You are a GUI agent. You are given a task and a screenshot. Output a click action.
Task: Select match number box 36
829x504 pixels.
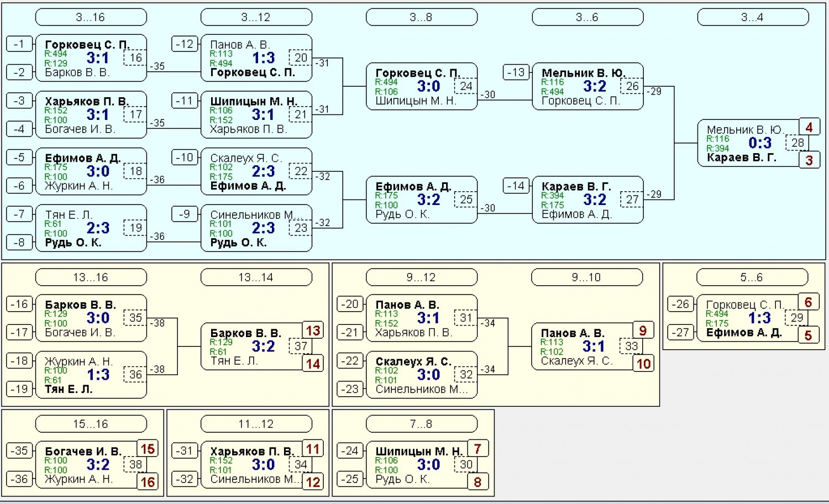pyautogui.click(x=135, y=374)
